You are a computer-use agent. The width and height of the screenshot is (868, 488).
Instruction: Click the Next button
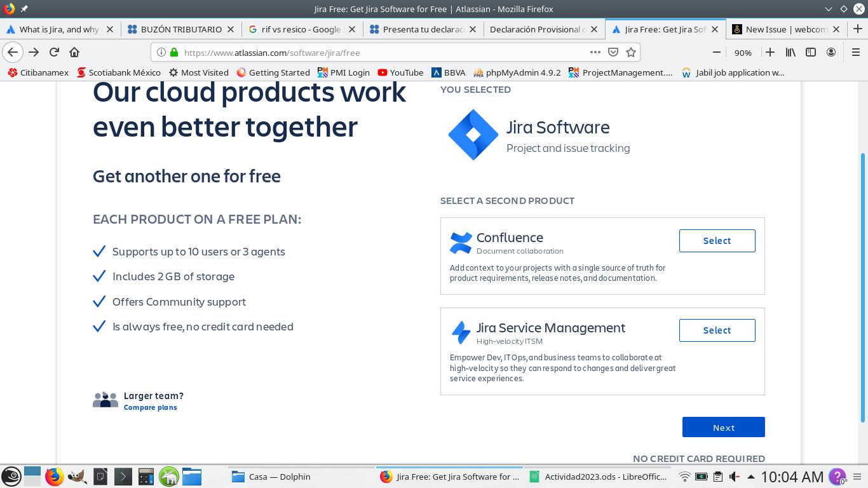723,427
